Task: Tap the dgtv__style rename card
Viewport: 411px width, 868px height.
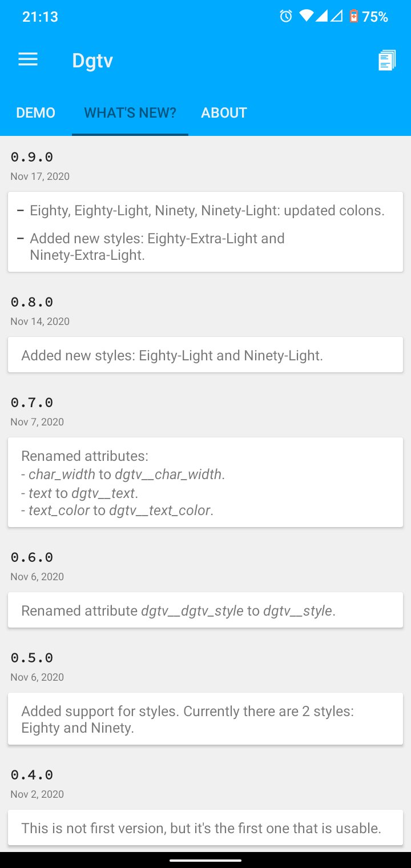Action: pos(205,610)
